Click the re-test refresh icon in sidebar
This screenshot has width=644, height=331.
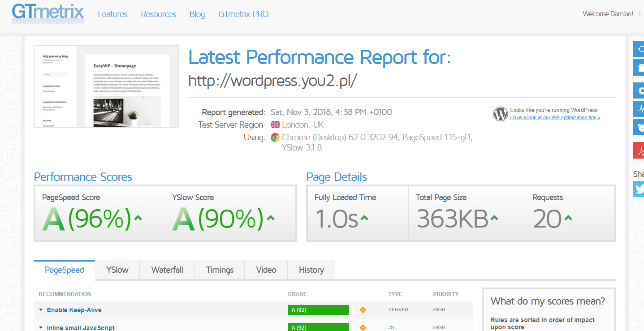(x=639, y=49)
